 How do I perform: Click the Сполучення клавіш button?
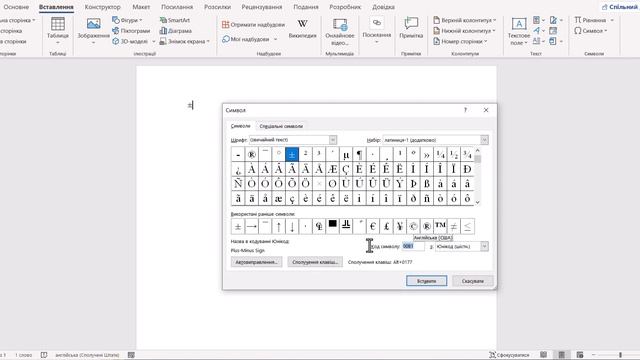[315, 262]
